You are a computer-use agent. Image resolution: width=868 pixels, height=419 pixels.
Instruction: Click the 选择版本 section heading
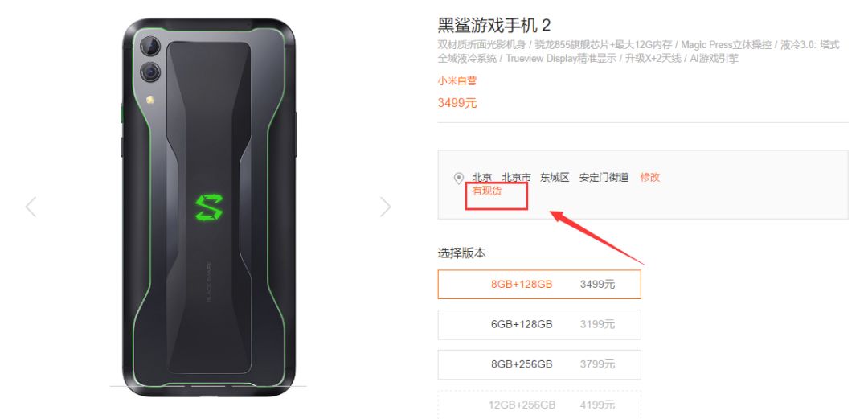click(461, 253)
